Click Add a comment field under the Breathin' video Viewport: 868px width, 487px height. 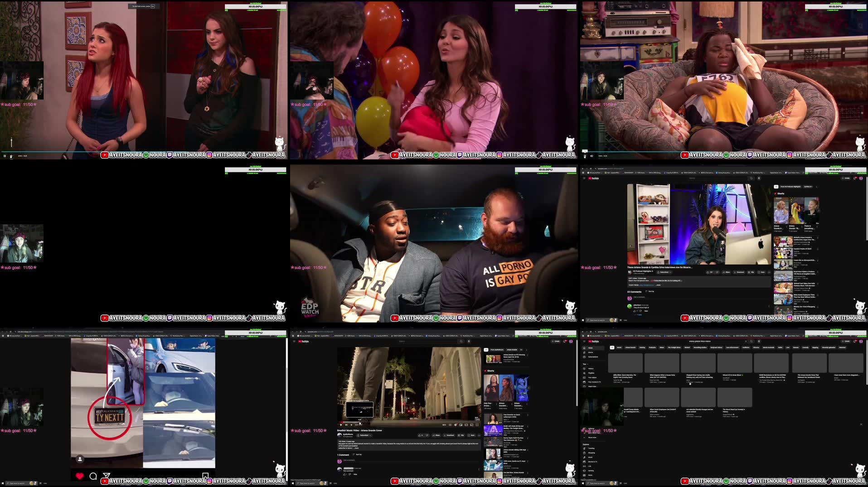coord(411,460)
